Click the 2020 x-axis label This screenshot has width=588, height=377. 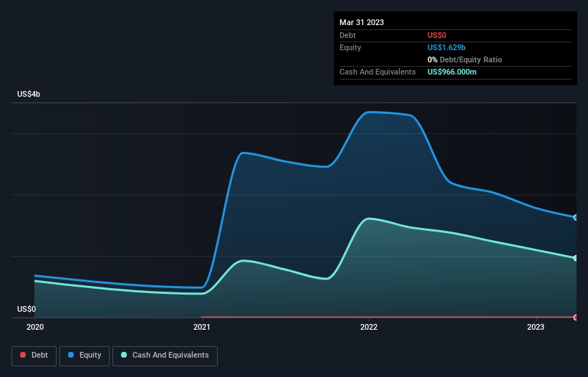click(x=35, y=327)
